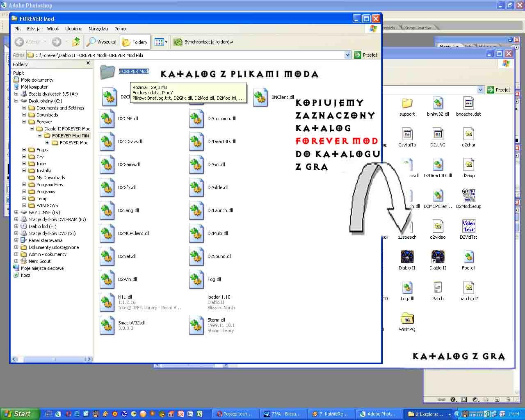
Task: Open the Wyszukaj search tool
Action: (102, 42)
